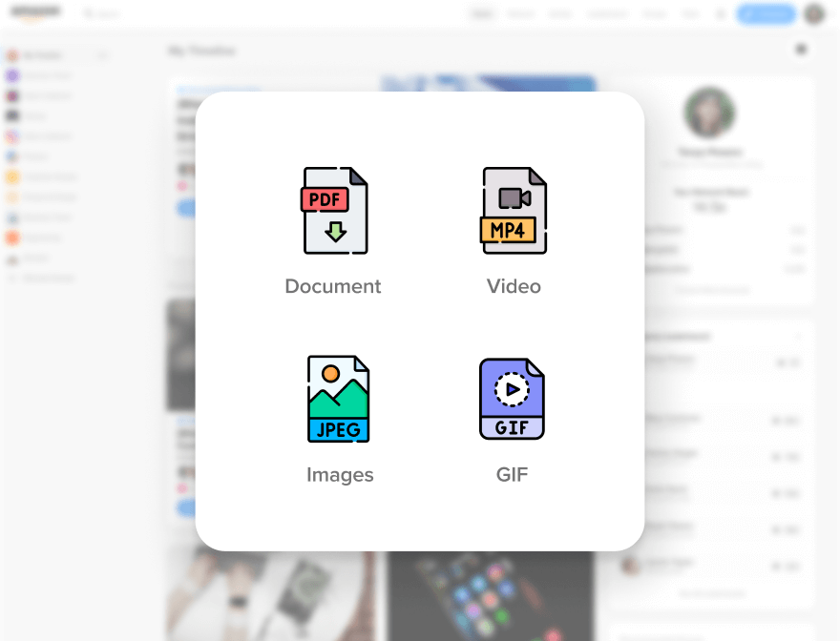
Task: Click the "Images" text label
Action: pos(340,475)
